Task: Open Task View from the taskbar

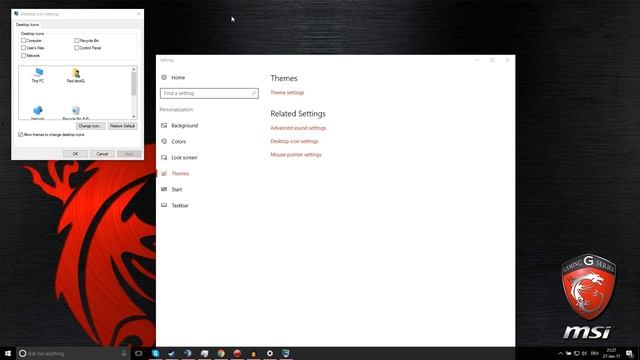Action: (x=139, y=353)
